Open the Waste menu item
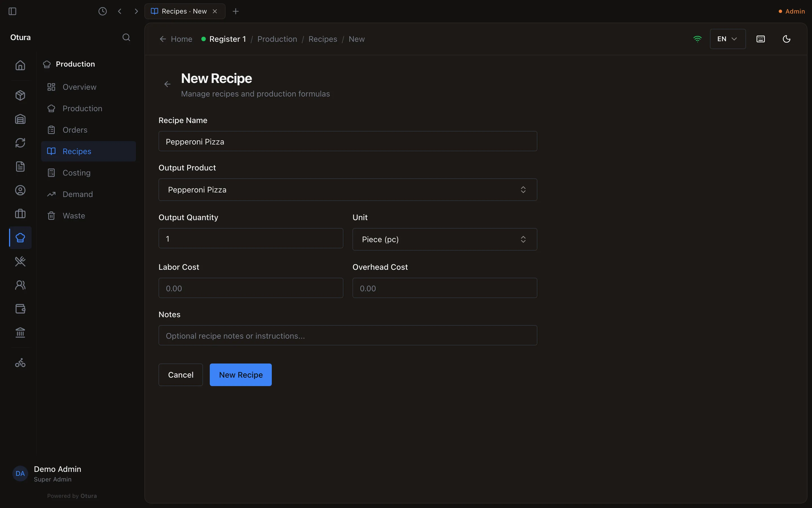The height and width of the screenshot is (508, 812). (x=89, y=216)
